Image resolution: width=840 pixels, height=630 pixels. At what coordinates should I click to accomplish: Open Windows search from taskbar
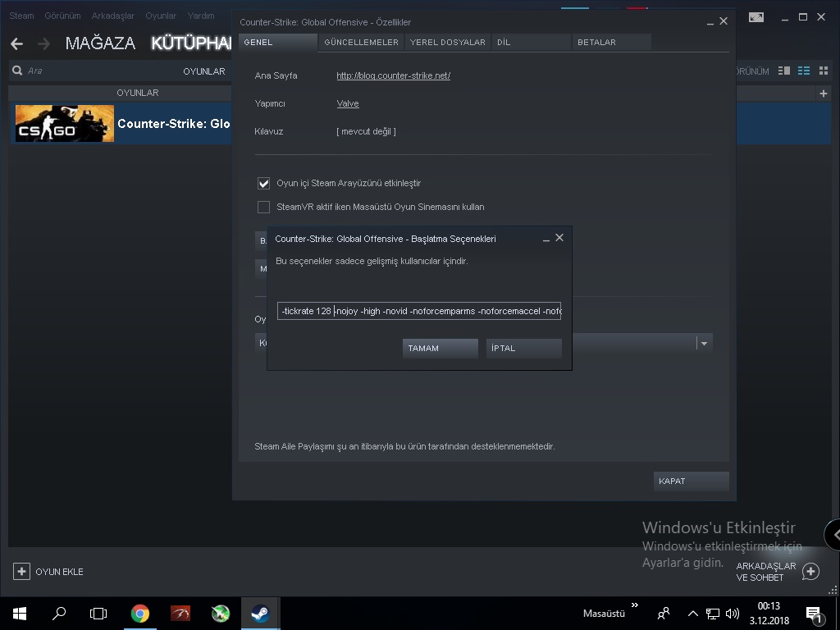59,614
